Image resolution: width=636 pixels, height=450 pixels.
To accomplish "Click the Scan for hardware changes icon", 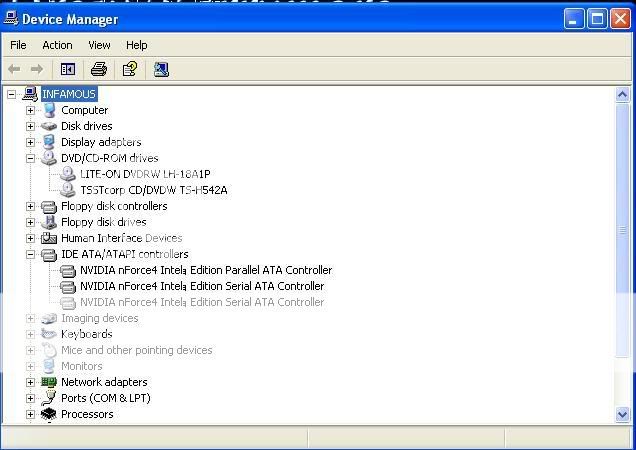I will [x=161, y=69].
